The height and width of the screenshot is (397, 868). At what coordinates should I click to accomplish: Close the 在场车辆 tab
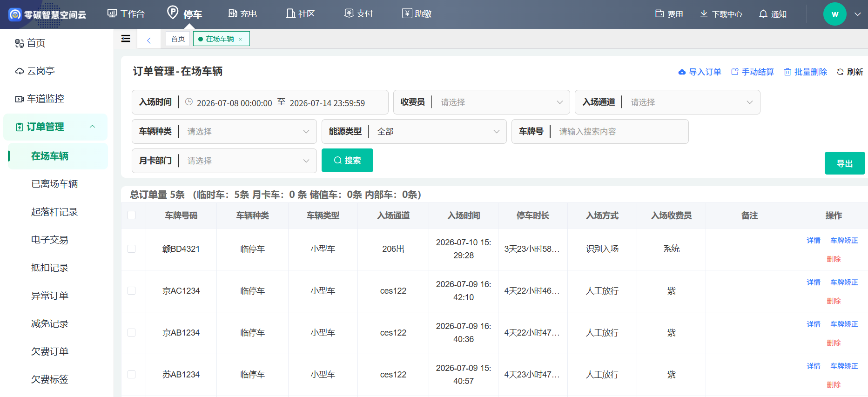pyautogui.click(x=241, y=39)
